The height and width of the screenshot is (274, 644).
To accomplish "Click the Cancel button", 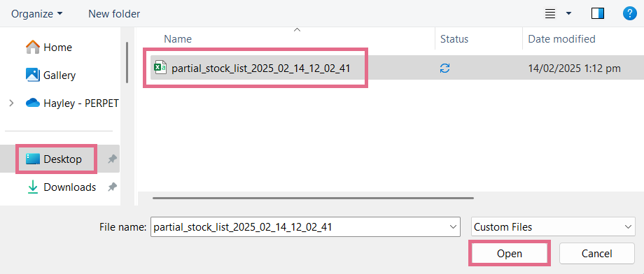I will pyautogui.click(x=597, y=254).
